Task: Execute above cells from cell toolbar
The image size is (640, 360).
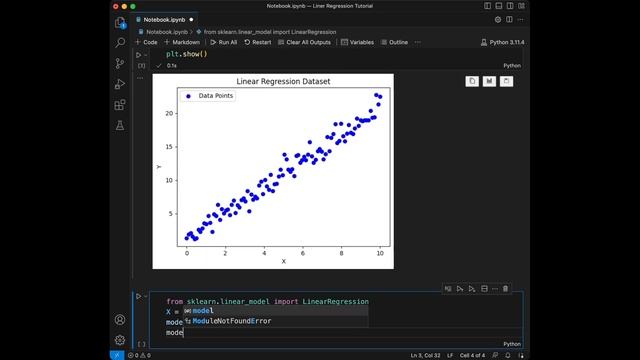Action: [460, 289]
